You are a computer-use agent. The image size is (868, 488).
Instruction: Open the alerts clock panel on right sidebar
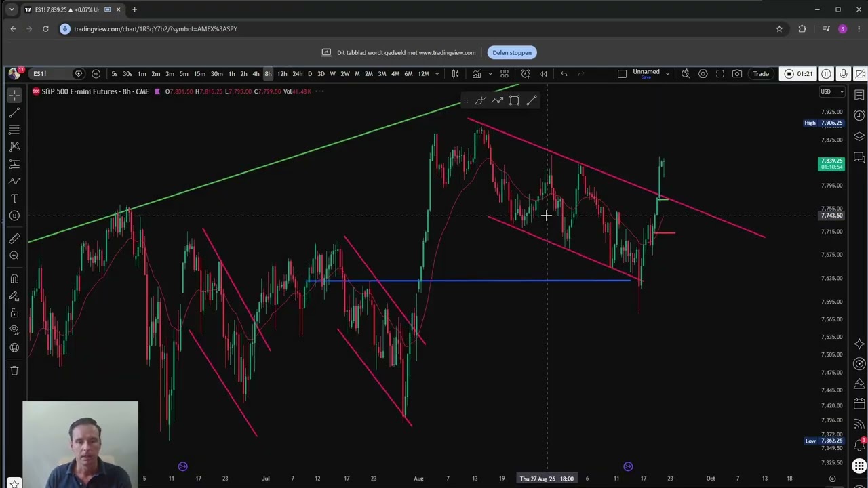point(859,115)
